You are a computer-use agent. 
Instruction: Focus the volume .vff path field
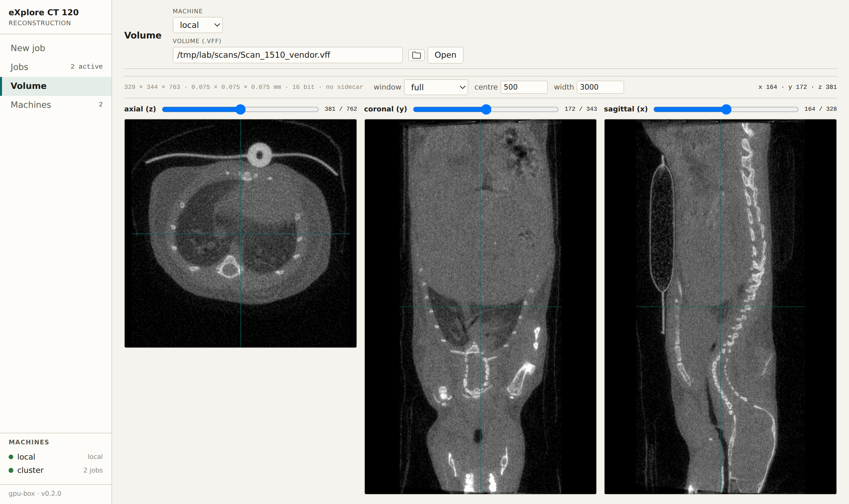pyautogui.click(x=288, y=55)
